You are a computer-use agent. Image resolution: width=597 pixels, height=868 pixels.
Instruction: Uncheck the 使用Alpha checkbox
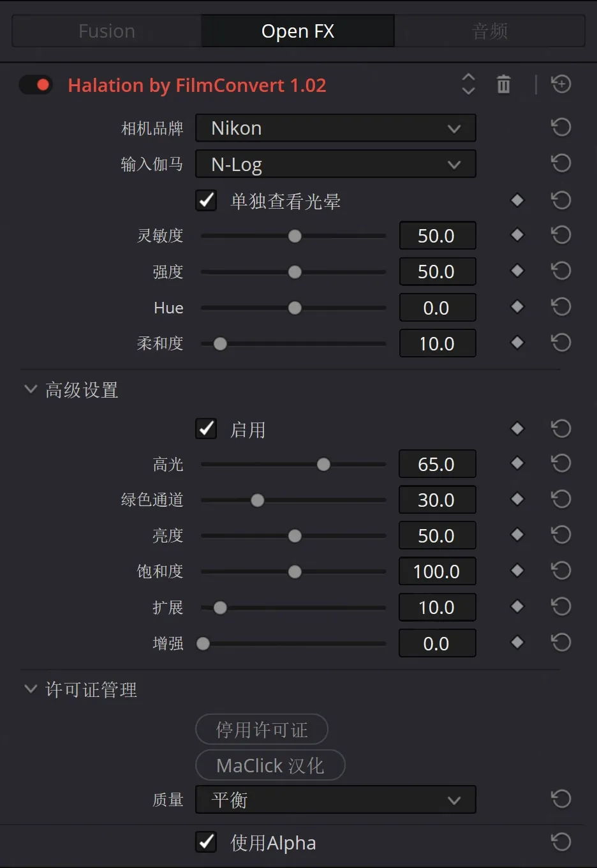207,842
